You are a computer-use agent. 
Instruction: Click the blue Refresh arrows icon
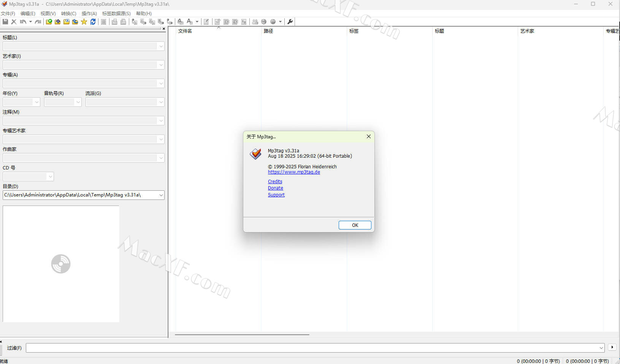(93, 22)
